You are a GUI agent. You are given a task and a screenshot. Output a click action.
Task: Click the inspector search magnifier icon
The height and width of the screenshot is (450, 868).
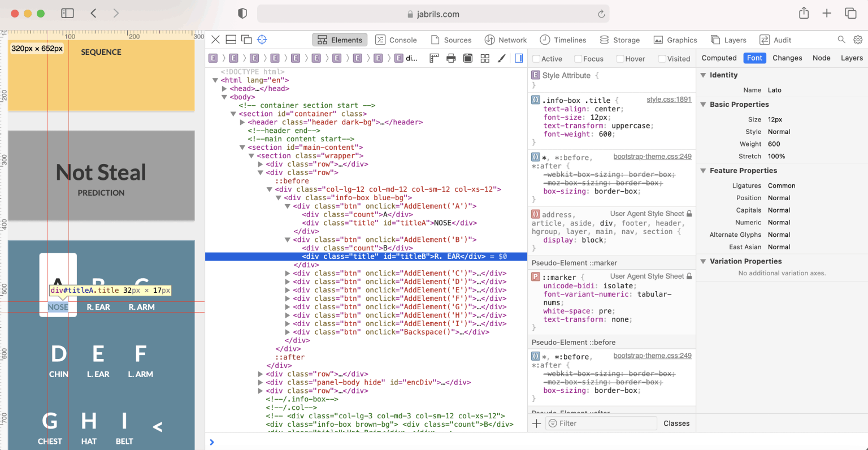841,40
